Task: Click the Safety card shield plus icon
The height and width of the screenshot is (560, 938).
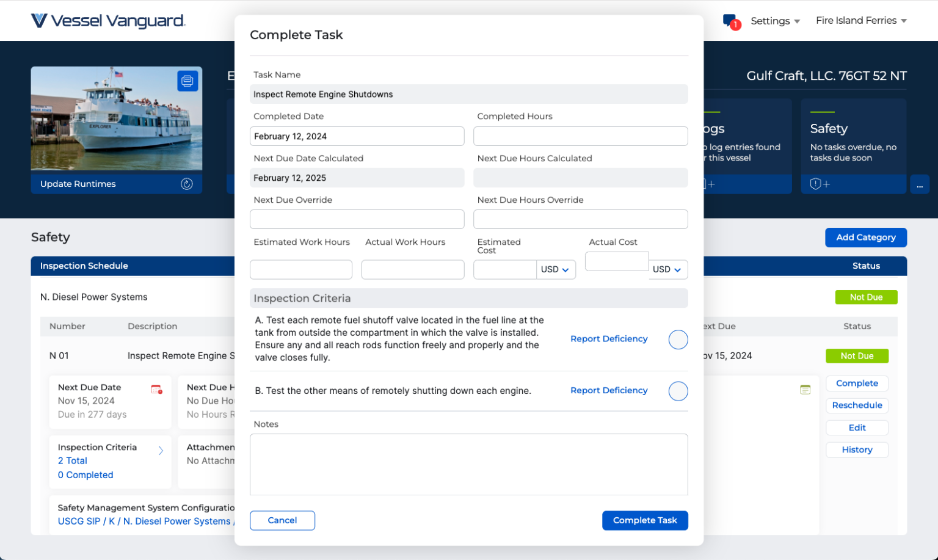Action: (x=820, y=184)
